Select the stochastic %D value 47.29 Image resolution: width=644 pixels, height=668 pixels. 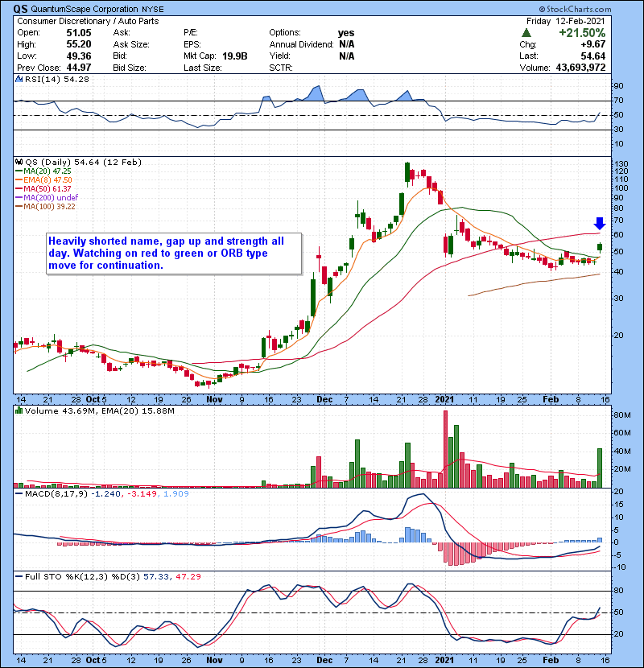pyautogui.click(x=188, y=577)
